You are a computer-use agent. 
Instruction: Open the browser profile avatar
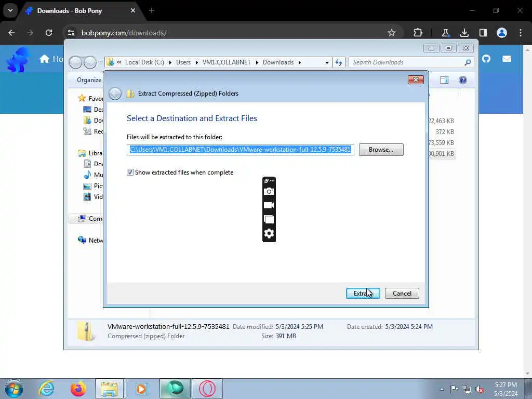[502, 33]
